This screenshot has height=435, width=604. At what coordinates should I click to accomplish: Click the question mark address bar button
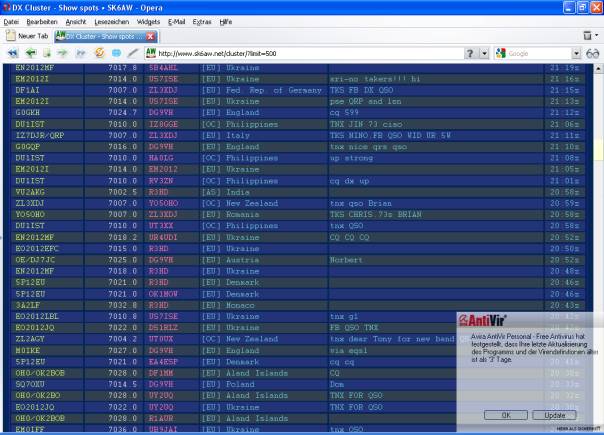click(470, 53)
